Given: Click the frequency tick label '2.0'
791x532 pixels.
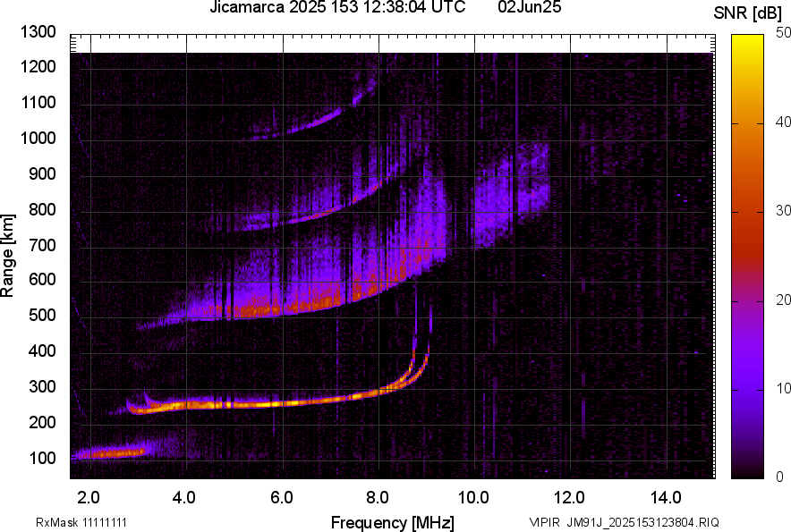Looking at the screenshot, I should point(89,498).
